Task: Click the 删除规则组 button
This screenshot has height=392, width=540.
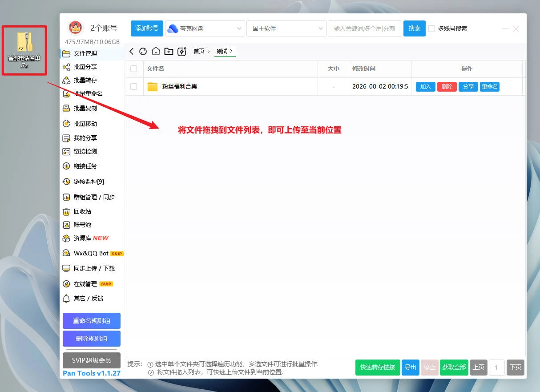Action: click(92, 339)
